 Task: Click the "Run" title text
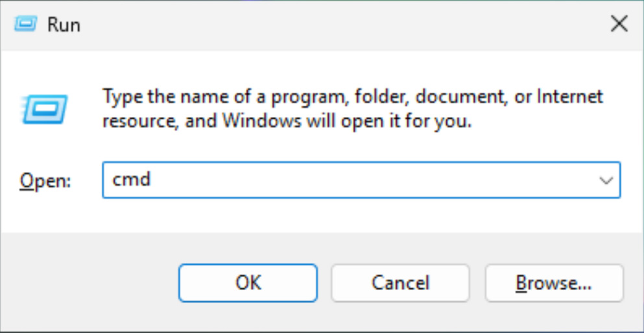point(64,25)
